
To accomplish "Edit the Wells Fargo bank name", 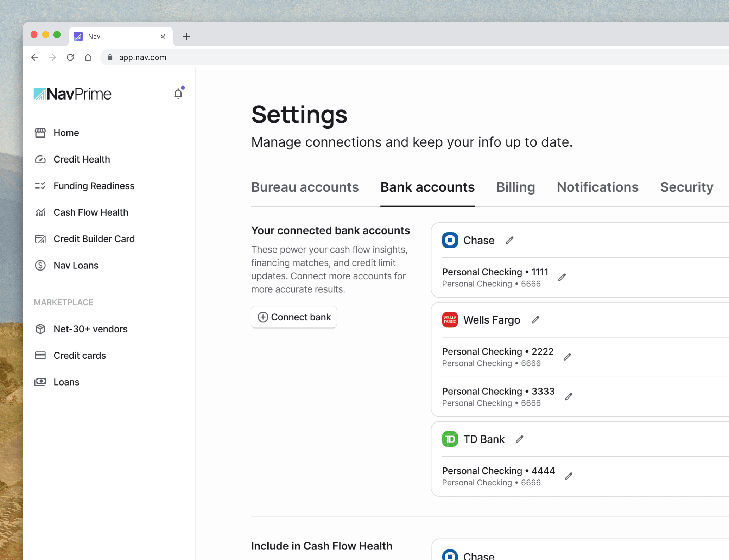I will click(535, 320).
